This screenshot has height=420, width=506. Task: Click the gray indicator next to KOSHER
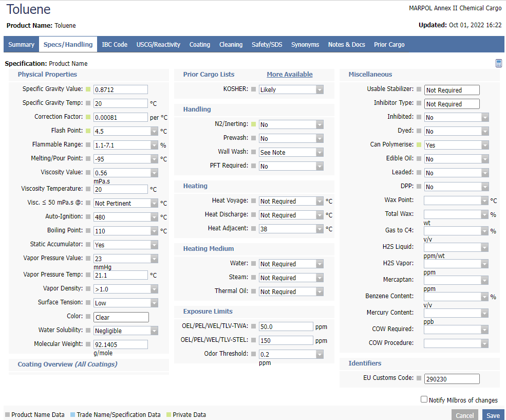253,89
